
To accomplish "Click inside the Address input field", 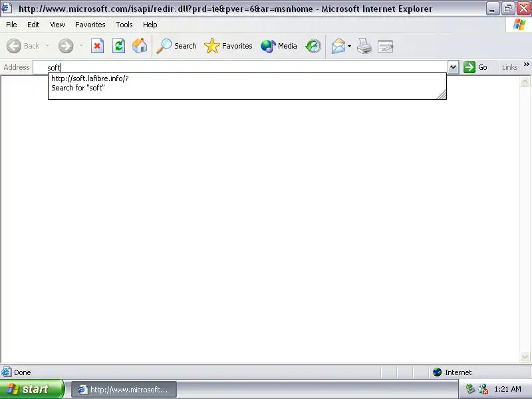I will click(240, 67).
